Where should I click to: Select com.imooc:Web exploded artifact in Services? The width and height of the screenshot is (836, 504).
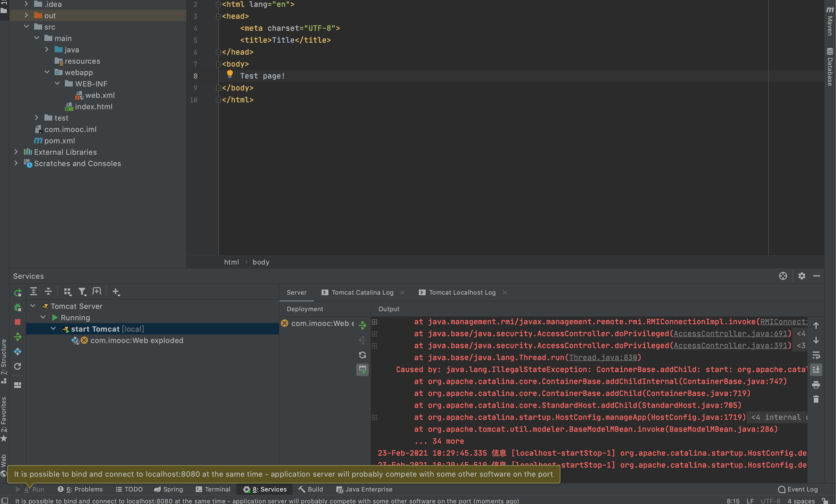pyautogui.click(x=137, y=340)
